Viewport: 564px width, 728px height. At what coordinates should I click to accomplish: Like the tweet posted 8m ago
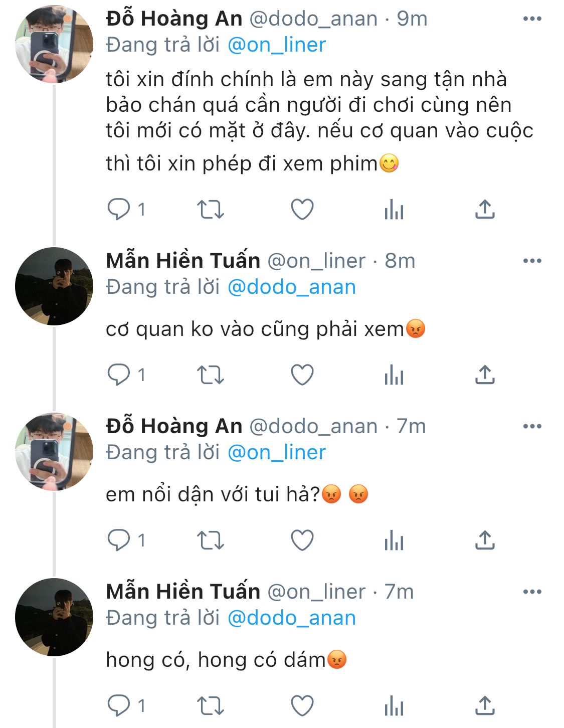(302, 375)
